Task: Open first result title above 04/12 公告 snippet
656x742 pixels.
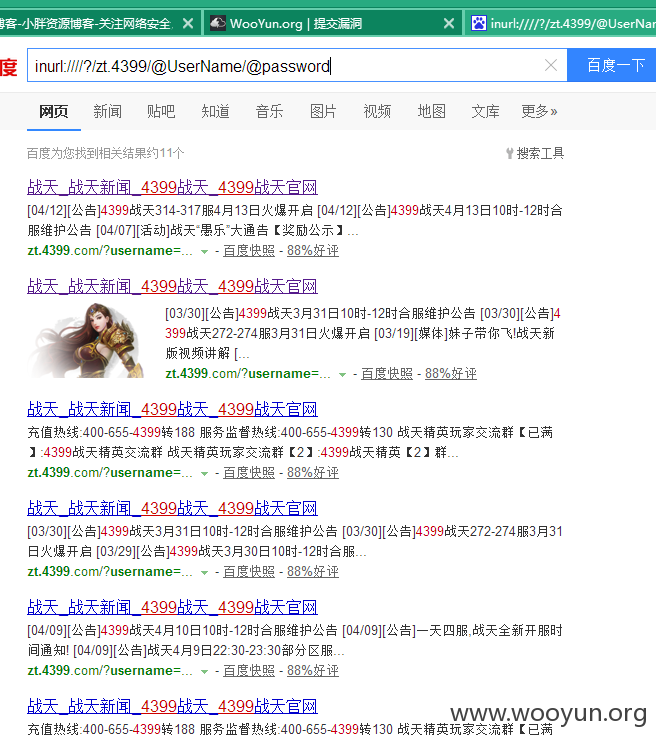Action: pos(172,187)
